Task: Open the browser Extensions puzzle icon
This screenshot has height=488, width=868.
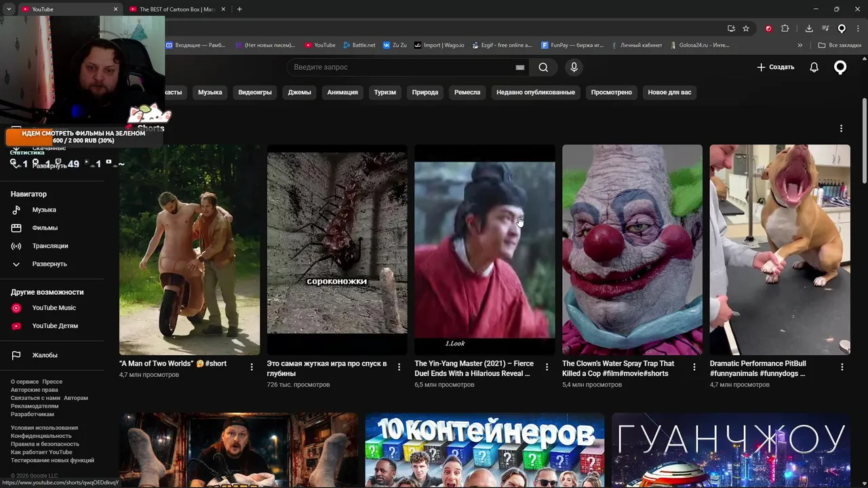Action: (785, 28)
